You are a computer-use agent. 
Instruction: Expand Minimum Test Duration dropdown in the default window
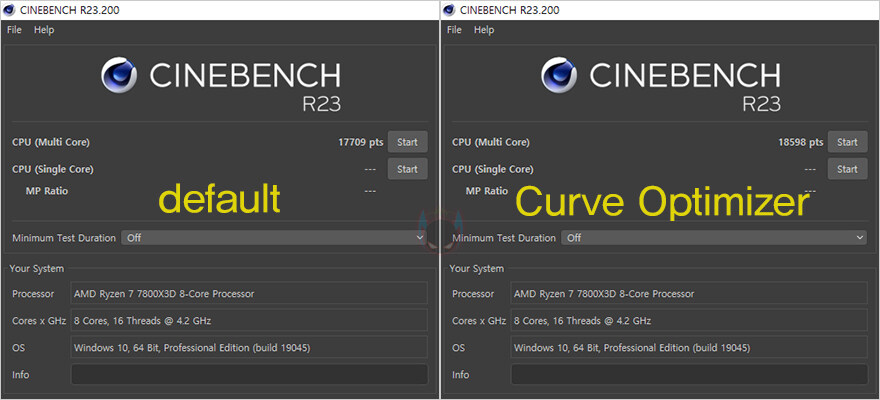click(274, 238)
